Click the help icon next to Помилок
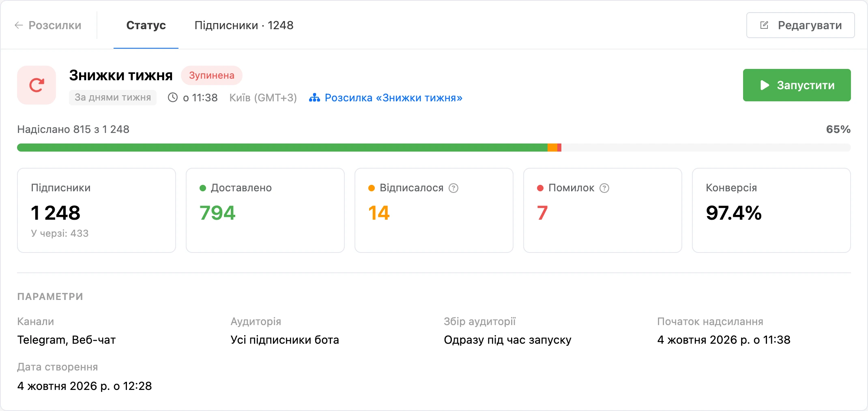This screenshot has height=411, width=868. click(x=604, y=188)
